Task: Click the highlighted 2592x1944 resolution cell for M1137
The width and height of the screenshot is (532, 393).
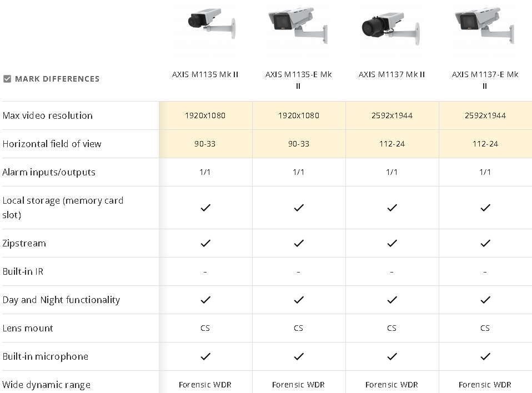Action: 392,115
